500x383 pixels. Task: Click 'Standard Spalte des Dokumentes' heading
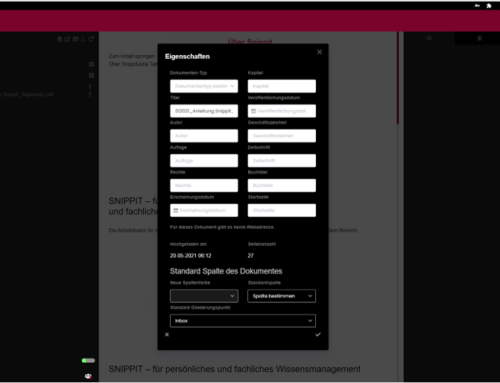point(226,271)
